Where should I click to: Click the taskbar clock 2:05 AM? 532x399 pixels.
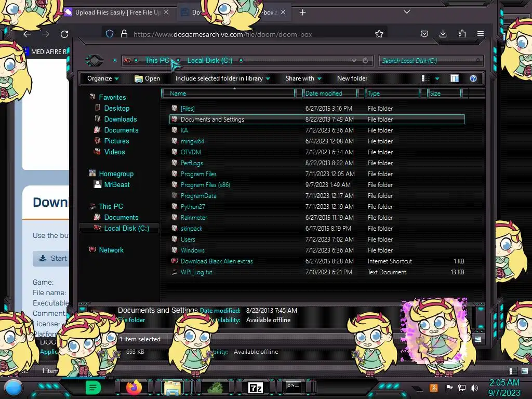click(x=504, y=383)
